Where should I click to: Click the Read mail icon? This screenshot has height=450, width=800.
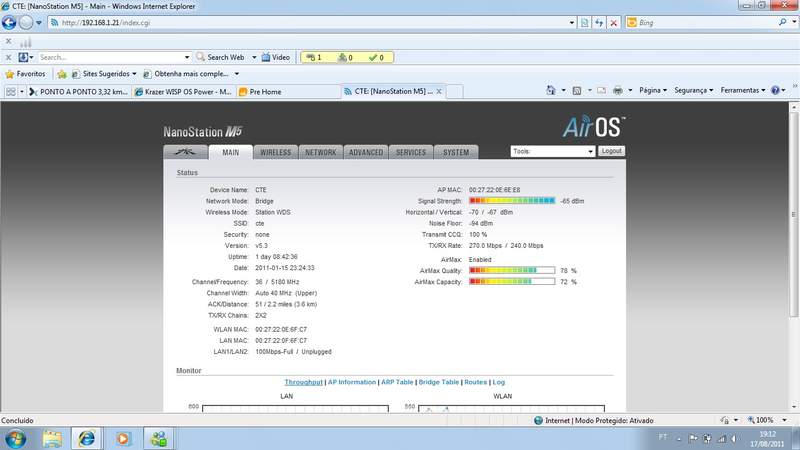tap(602, 90)
